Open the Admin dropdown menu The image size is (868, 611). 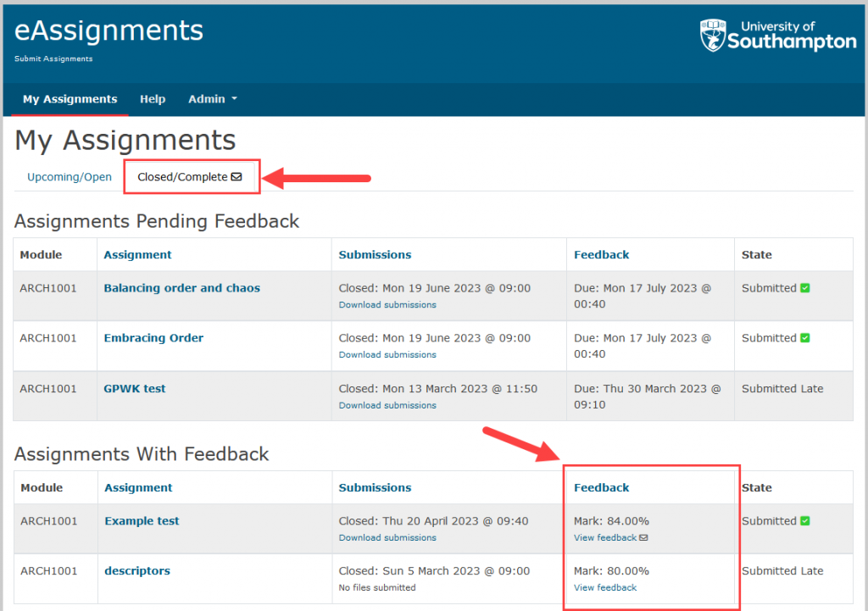213,99
